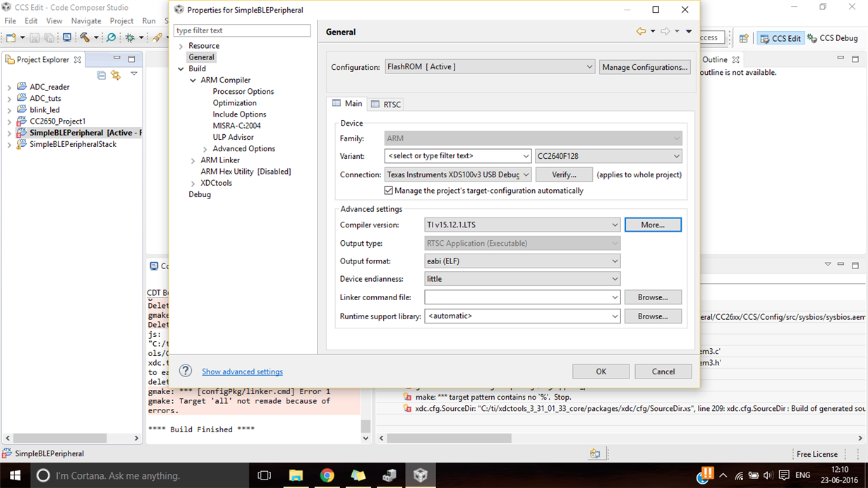Expand the ARM Linker node

click(x=193, y=160)
